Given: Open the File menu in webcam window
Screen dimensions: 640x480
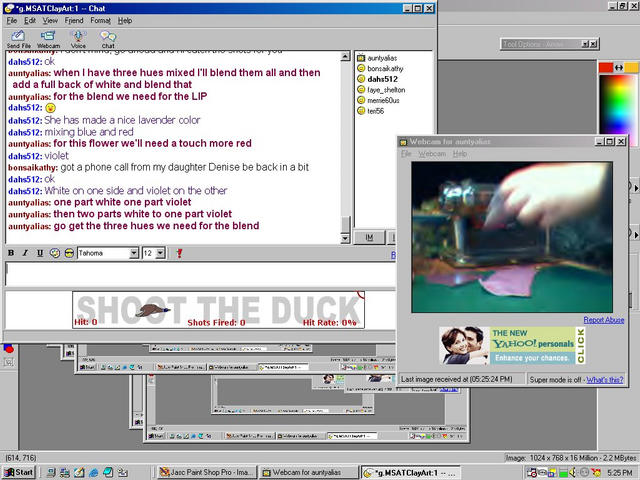Looking at the screenshot, I should pyautogui.click(x=406, y=154).
